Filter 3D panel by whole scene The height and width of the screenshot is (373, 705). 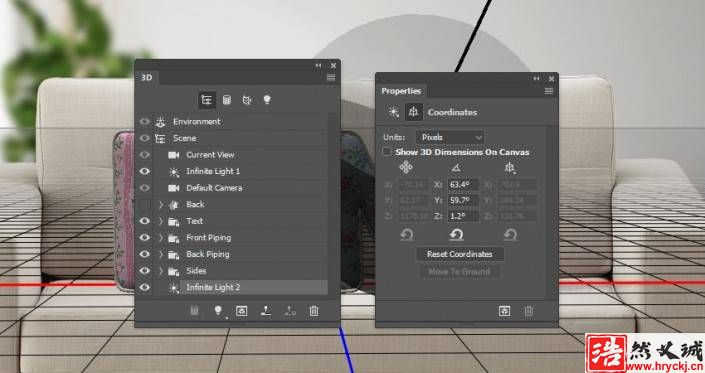pyautogui.click(x=207, y=100)
